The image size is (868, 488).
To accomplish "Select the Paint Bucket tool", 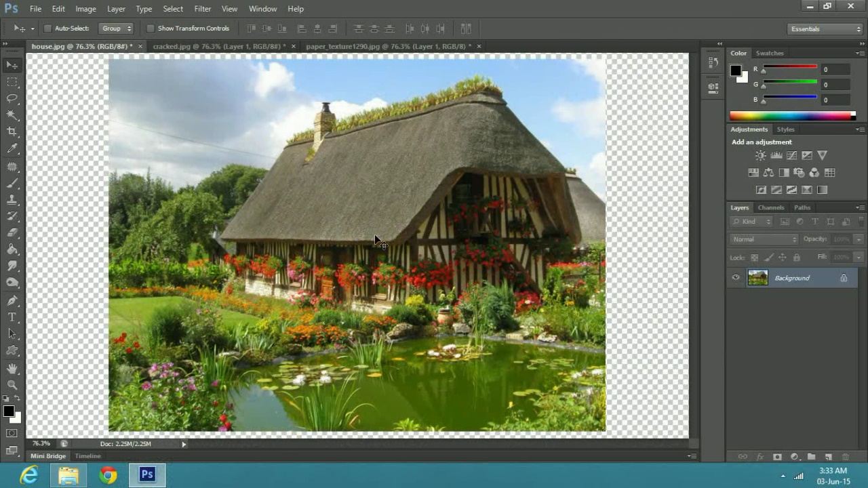I will 12,250.
